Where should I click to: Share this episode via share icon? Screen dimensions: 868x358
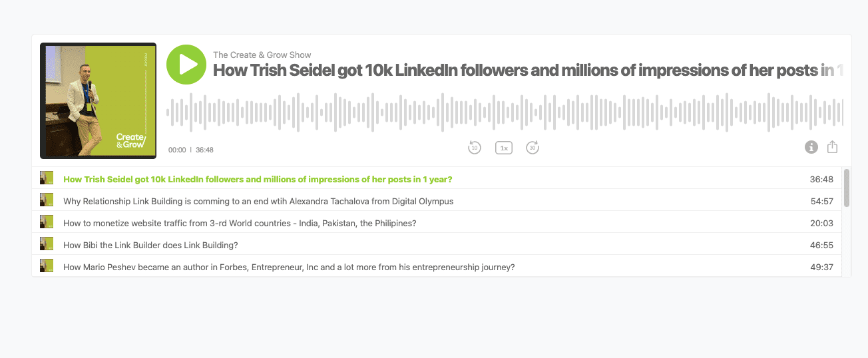coord(832,147)
